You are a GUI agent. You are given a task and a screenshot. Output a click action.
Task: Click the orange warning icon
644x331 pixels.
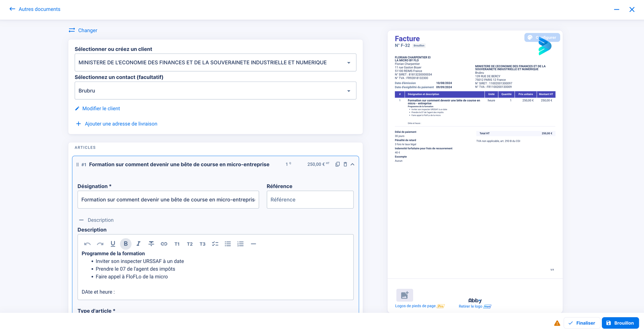point(557,323)
